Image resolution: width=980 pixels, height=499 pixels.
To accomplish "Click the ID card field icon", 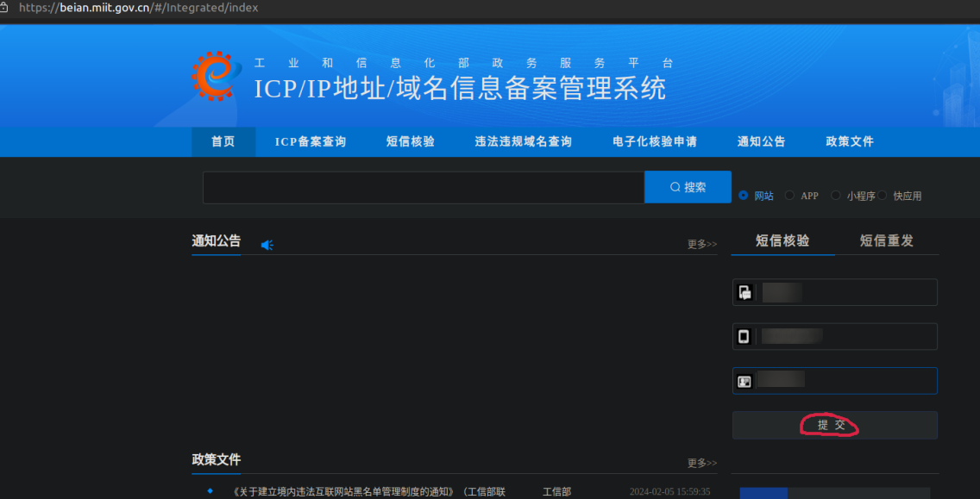I will (x=744, y=381).
